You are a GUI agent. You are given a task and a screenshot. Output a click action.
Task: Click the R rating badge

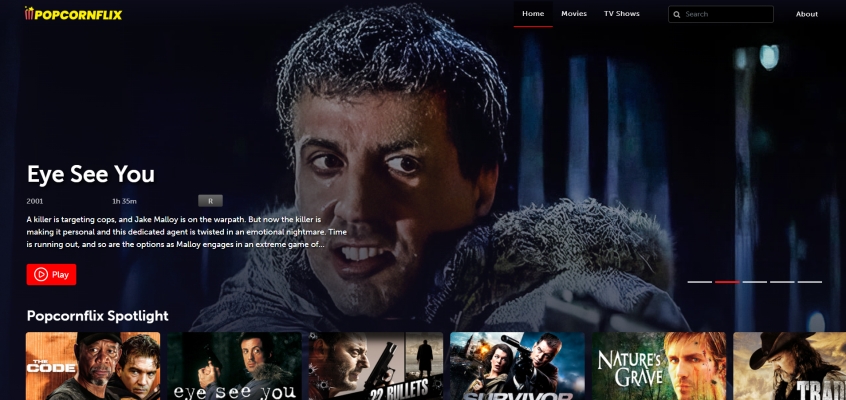pos(210,201)
